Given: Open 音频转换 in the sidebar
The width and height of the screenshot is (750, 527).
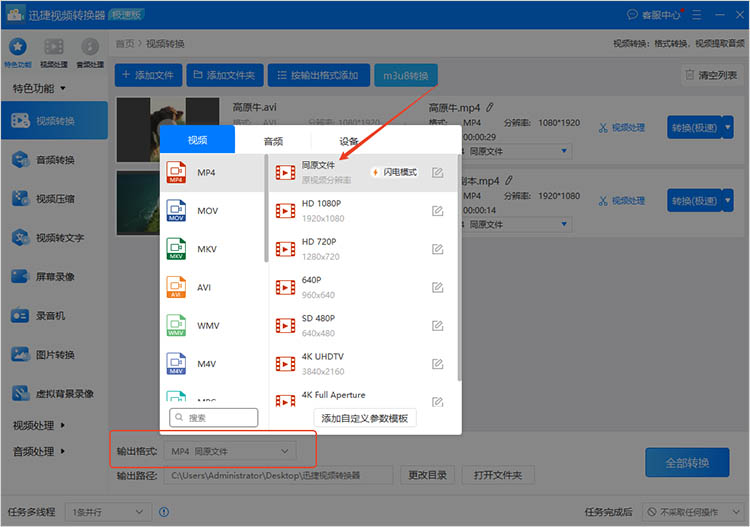Looking at the screenshot, I should 55,160.
